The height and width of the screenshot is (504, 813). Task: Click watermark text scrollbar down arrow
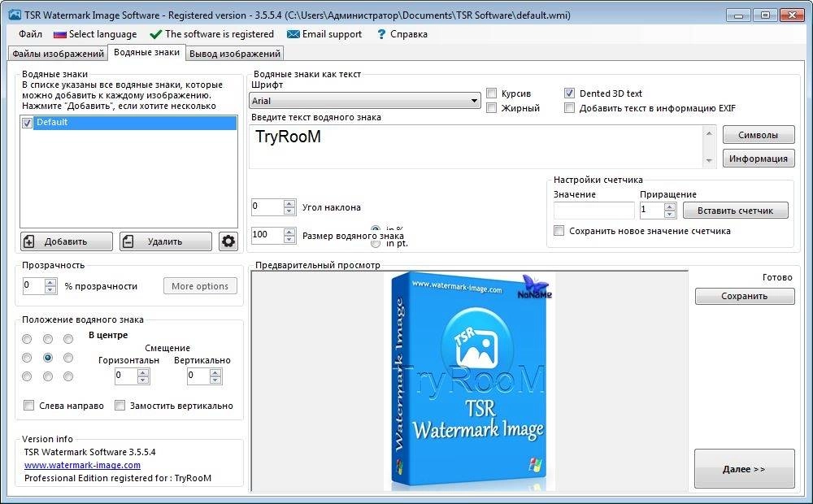point(709,161)
